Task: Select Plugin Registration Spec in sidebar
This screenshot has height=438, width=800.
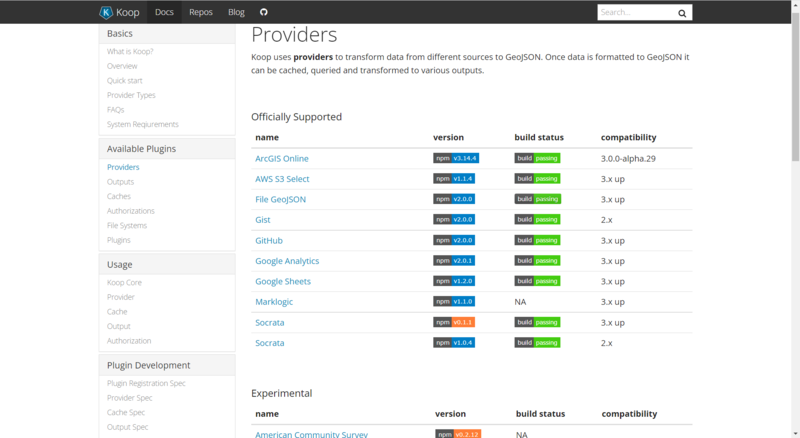Action: pos(146,383)
